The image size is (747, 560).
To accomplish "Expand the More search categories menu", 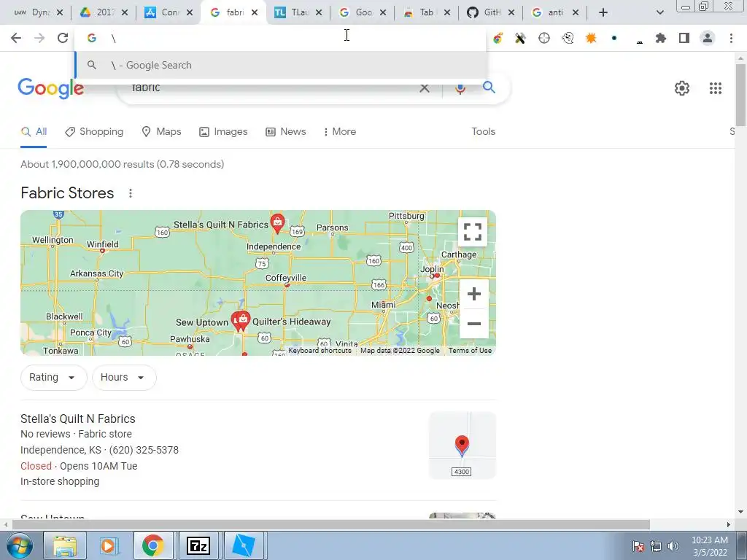I will click(340, 131).
